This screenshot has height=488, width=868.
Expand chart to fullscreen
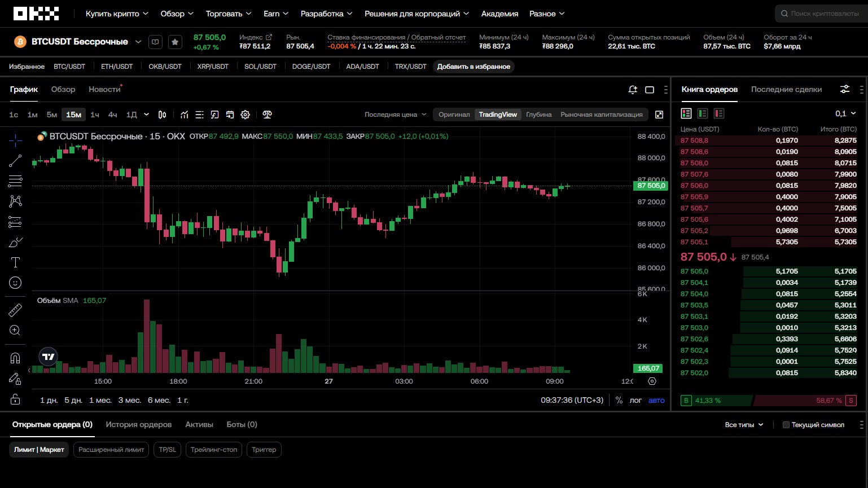pyautogui.click(x=659, y=115)
